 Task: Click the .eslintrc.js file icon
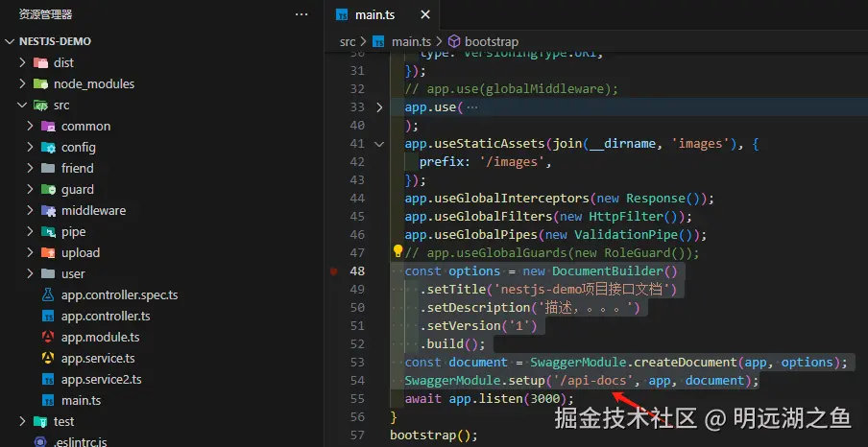click(x=40, y=441)
